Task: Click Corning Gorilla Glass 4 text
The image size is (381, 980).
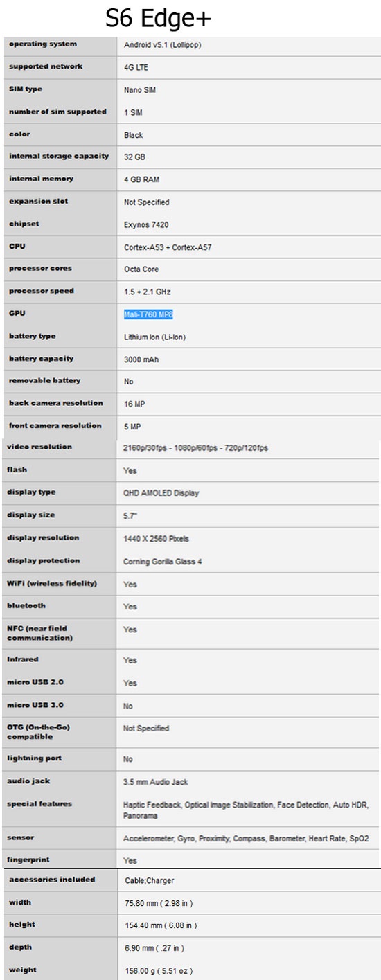Action: coord(162,562)
